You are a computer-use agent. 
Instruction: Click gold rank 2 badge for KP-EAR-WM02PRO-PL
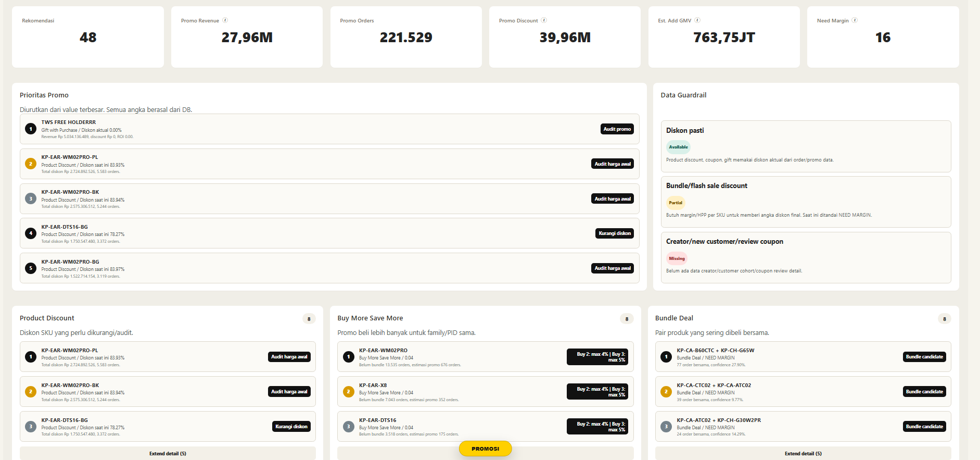(x=31, y=164)
